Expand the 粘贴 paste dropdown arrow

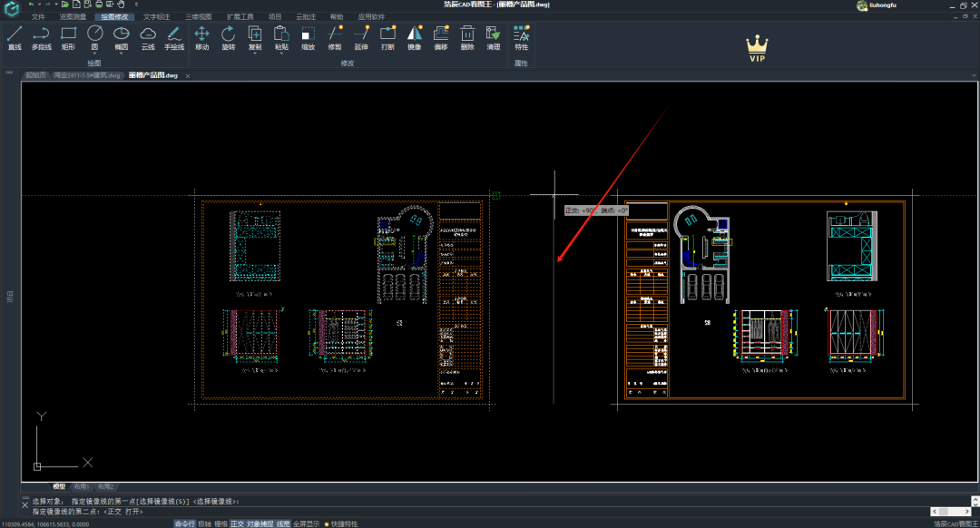281,54
